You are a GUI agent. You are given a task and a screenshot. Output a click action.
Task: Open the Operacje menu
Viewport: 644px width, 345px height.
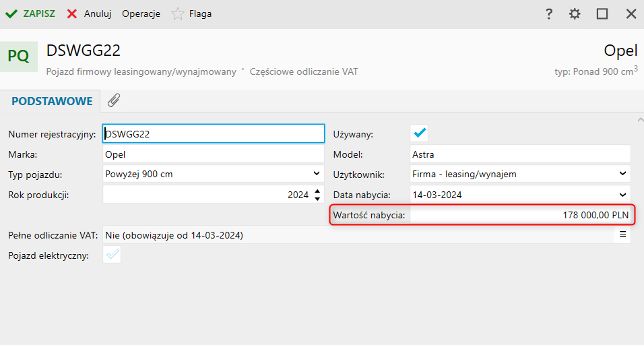[141, 13]
